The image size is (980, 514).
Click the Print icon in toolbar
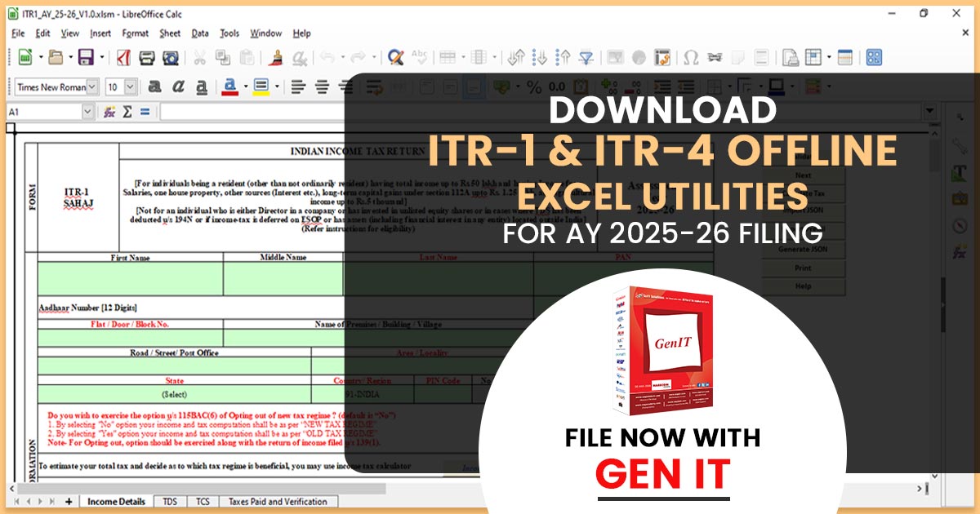pyautogui.click(x=147, y=58)
